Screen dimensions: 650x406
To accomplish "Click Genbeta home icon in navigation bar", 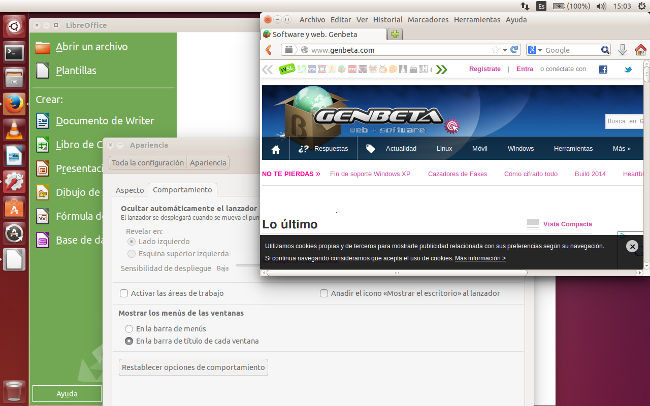I will pyautogui.click(x=276, y=149).
